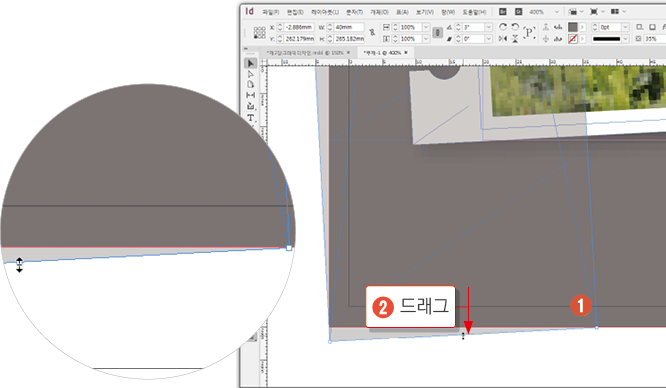Image resolution: width=666 pixels, height=388 pixels.
Task: Toggle constrain proportions for scaling percentages
Action: [437, 32]
